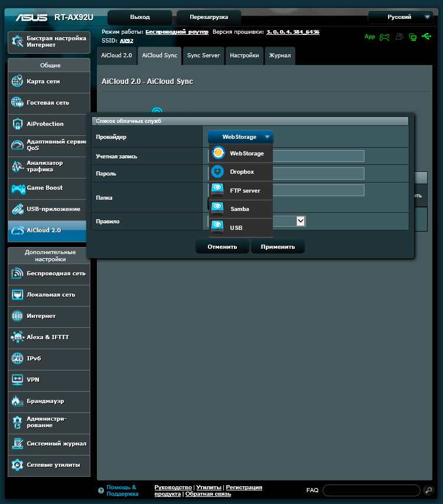Click the Traffic Analyzer icon
443x504 pixels.
tap(17, 166)
